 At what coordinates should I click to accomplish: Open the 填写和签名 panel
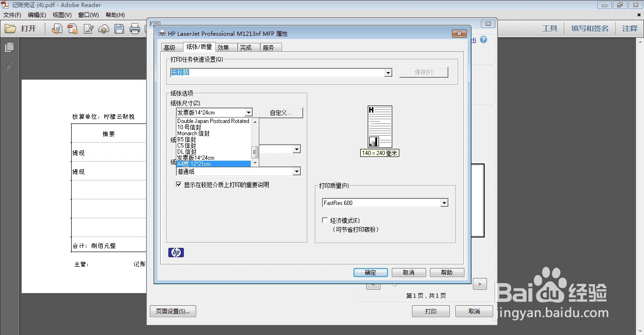click(590, 28)
